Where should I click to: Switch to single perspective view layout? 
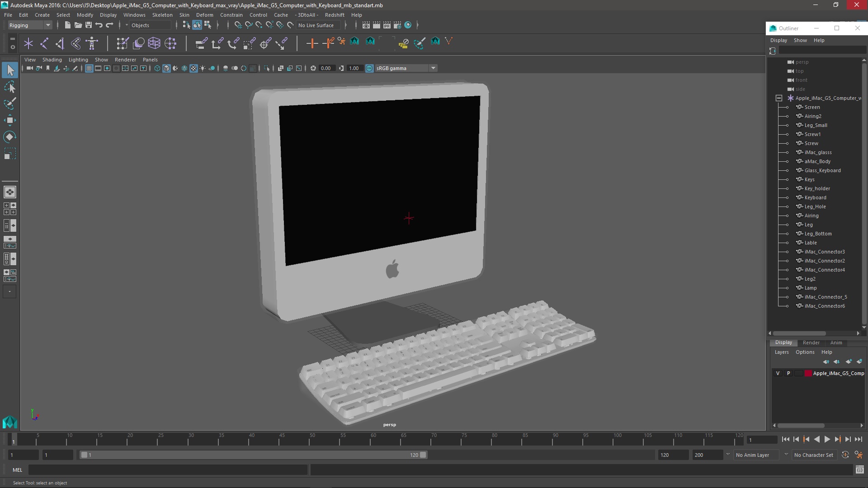(x=9, y=192)
